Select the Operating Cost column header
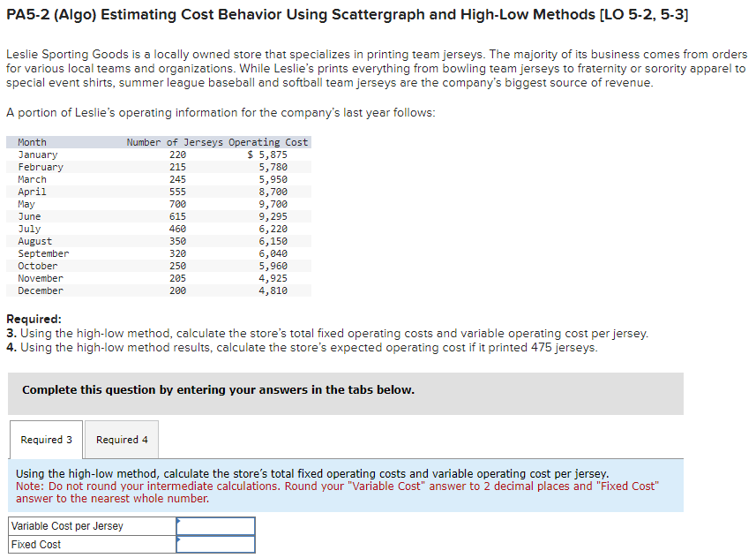 267,141
